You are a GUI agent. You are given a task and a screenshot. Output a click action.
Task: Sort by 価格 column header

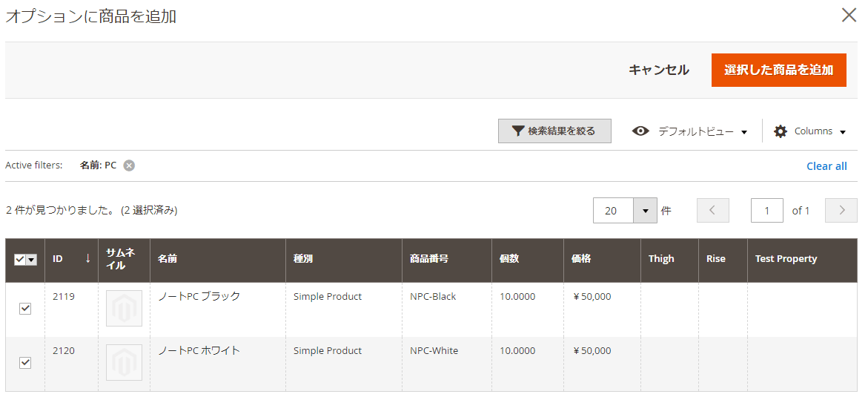point(580,259)
